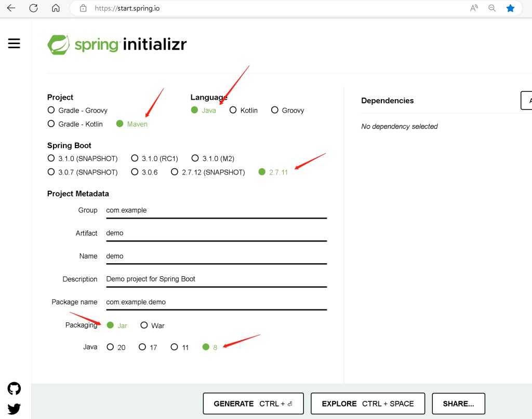Click the Spring Initializr logo
The height and width of the screenshot is (419, 532).
pos(117,45)
